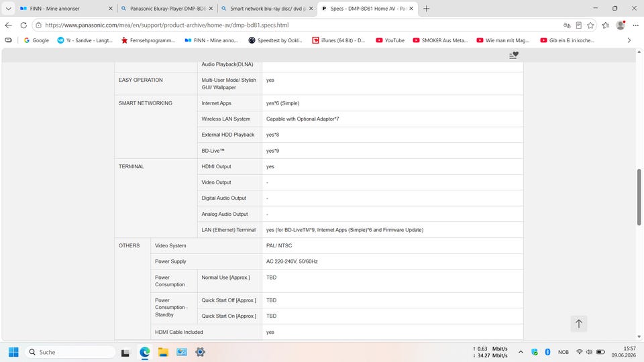
Task: Open Speedtest by Ookla bookmark
Action: click(275, 40)
